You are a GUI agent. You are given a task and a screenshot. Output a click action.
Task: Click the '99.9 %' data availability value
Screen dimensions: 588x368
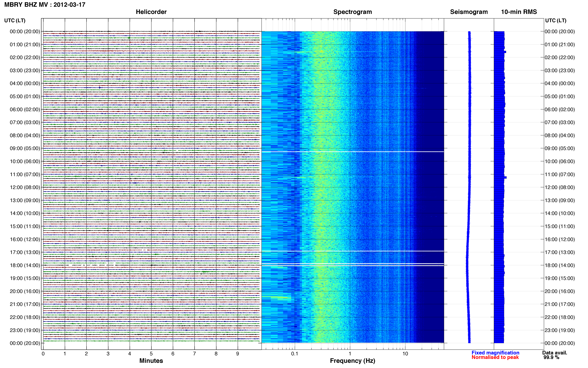tap(551, 357)
